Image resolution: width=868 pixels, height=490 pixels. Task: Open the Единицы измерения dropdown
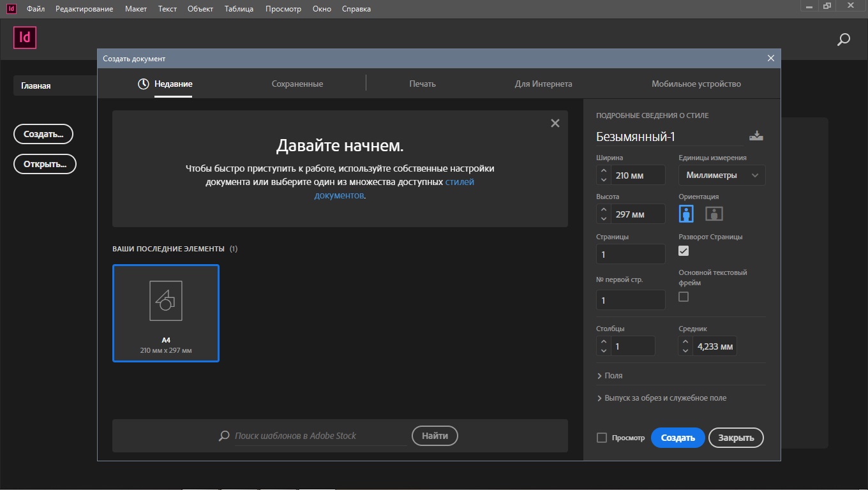(x=722, y=175)
